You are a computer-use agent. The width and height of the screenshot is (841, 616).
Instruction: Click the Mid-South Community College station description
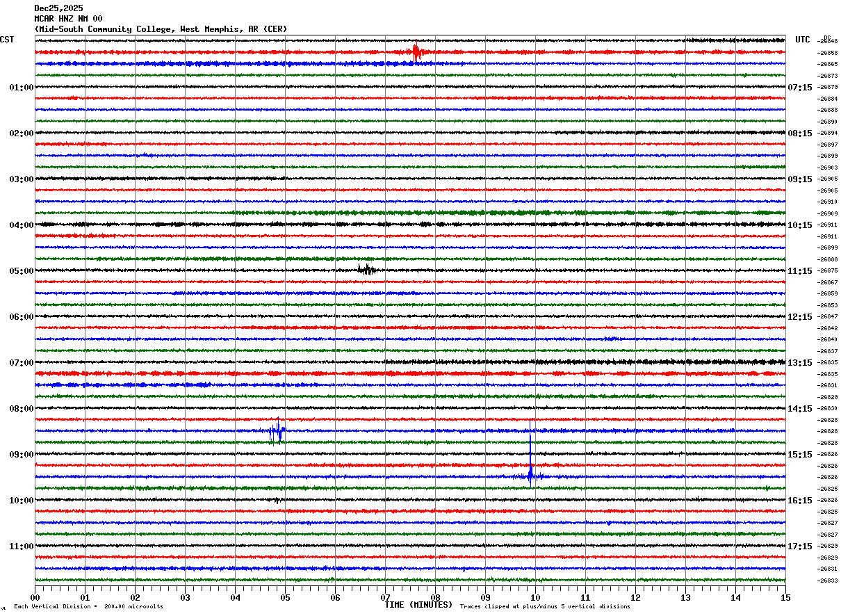tap(161, 29)
